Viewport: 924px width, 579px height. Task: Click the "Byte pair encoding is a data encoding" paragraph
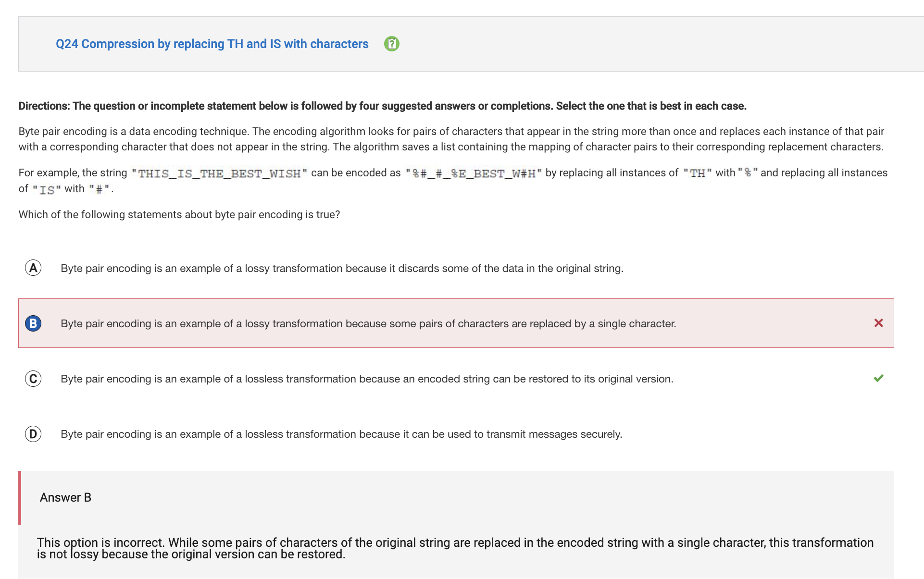coord(451,139)
